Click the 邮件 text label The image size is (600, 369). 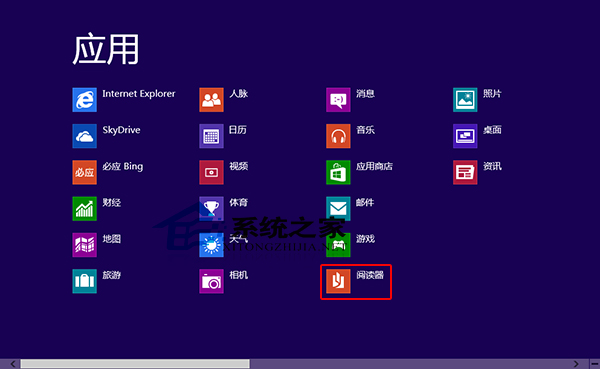365,202
